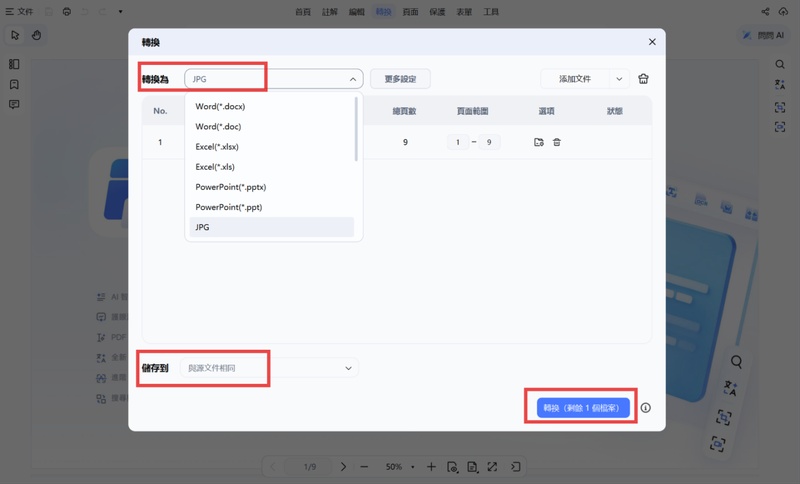
Task: Open the 50% zoom level dropdown
Action: tap(399, 467)
